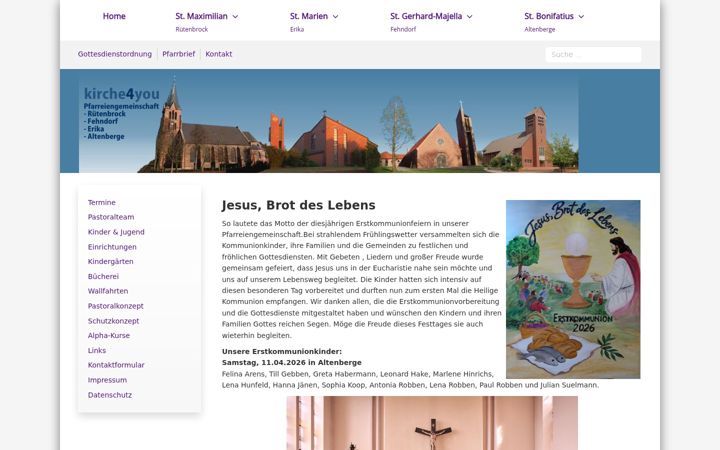Open Schutzkonzept sidebar link
The height and width of the screenshot is (450, 720).
click(113, 321)
